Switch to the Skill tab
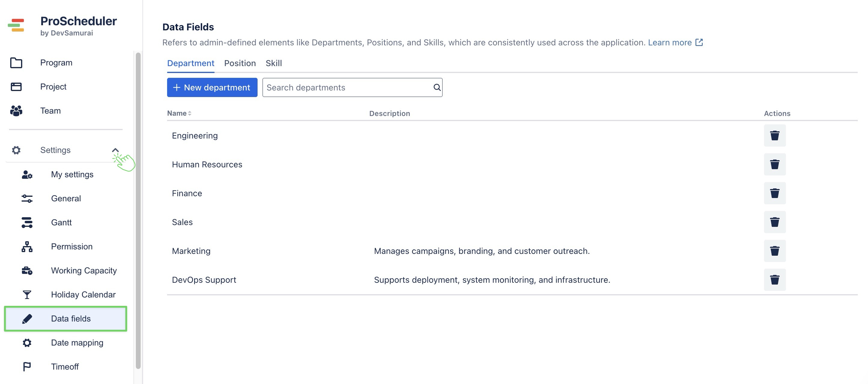The image size is (868, 384). tap(273, 63)
